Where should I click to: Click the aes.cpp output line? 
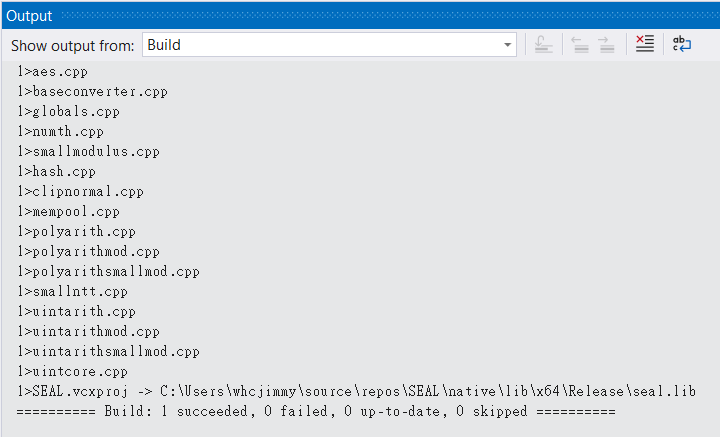[x=54, y=72]
